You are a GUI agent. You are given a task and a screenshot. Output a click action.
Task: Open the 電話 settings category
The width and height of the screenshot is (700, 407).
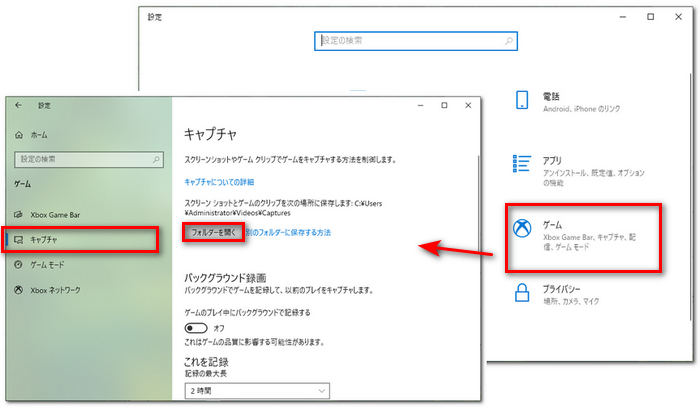point(567,101)
